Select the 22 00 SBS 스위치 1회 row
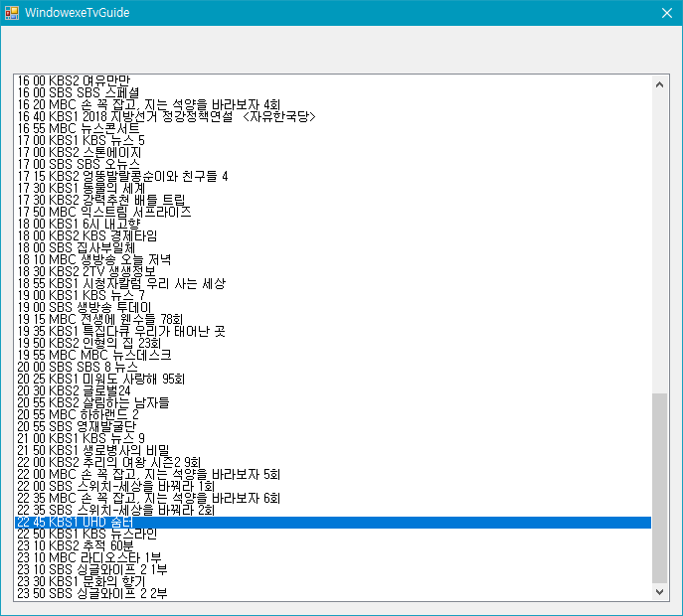 click(x=333, y=486)
